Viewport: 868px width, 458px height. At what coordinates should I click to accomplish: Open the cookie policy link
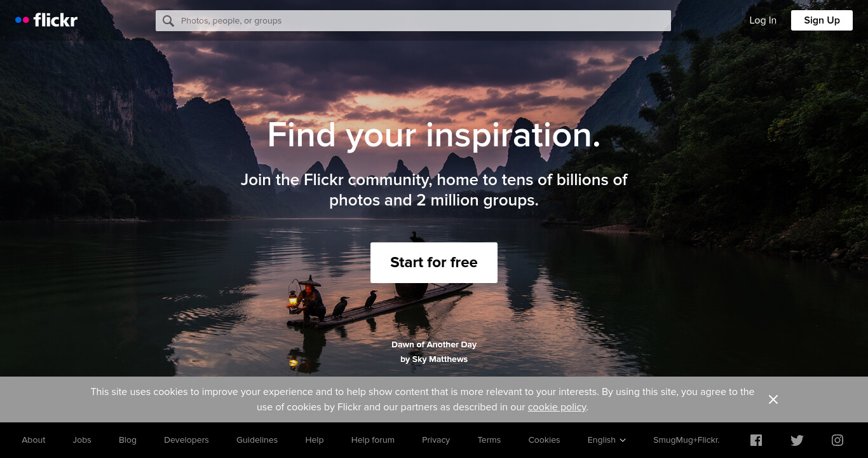pyautogui.click(x=557, y=407)
